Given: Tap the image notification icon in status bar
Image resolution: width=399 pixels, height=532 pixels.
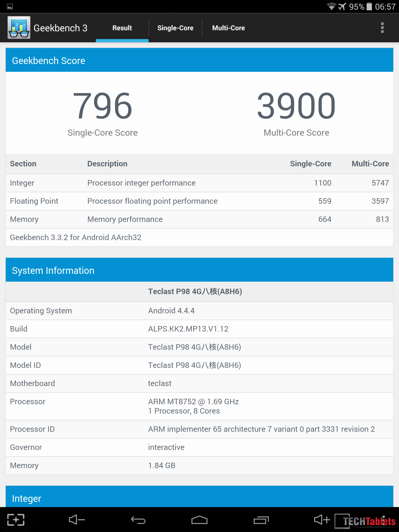Looking at the screenshot, I should tap(10, 6).
